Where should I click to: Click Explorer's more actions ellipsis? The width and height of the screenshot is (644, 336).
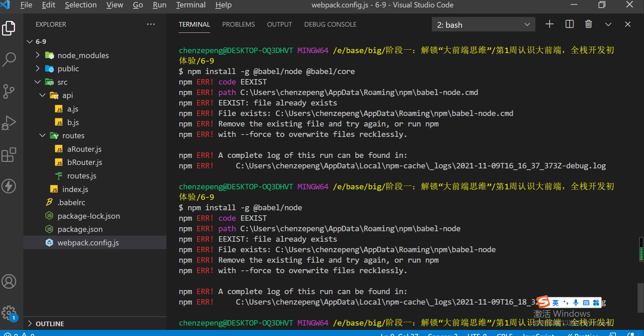(x=151, y=24)
